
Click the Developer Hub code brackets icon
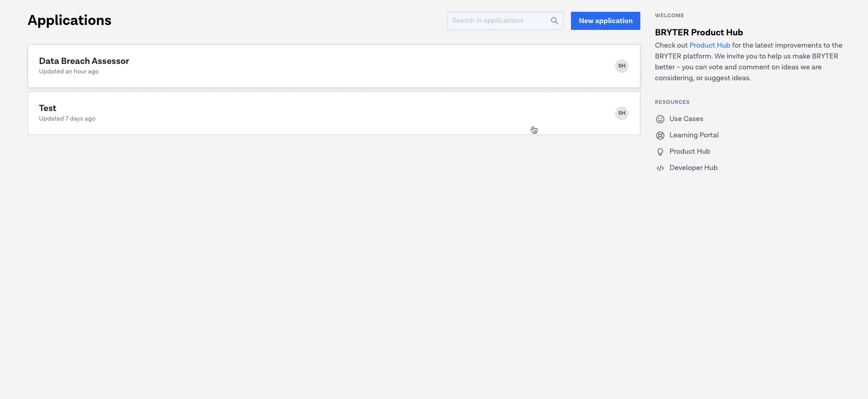pos(660,168)
